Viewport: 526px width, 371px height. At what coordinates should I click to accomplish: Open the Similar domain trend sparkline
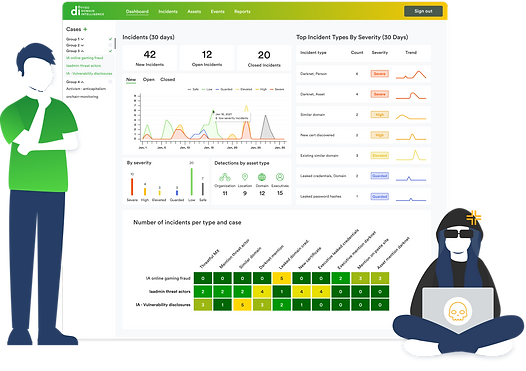point(411,116)
